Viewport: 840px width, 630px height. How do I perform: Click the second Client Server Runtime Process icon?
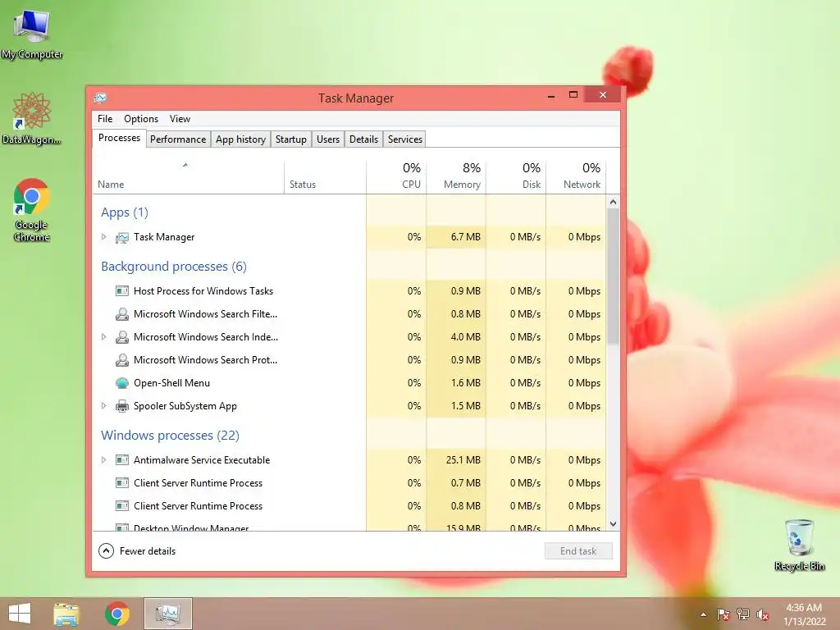tap(122, 505)
